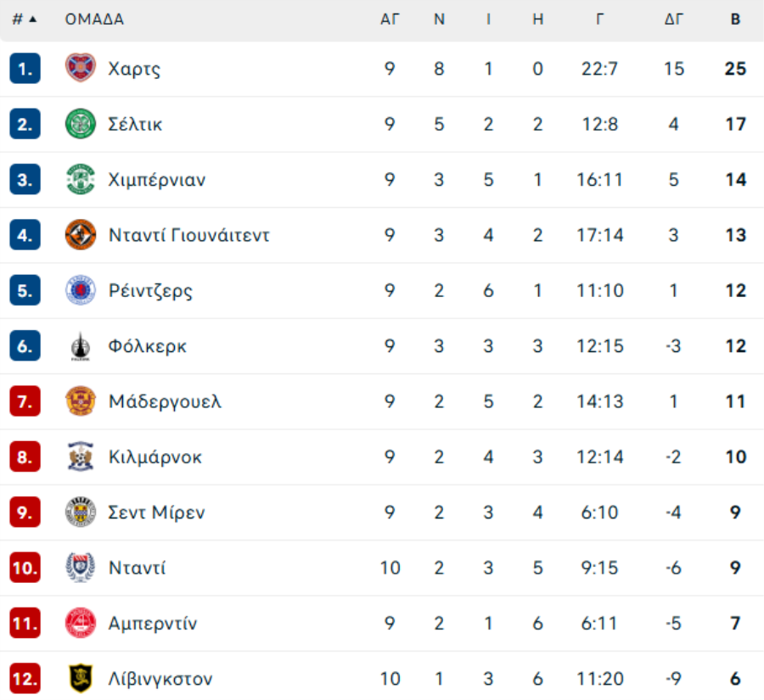Click the Celtic club crest icon
Screen dimensions: 764x700
pos(81,124)
